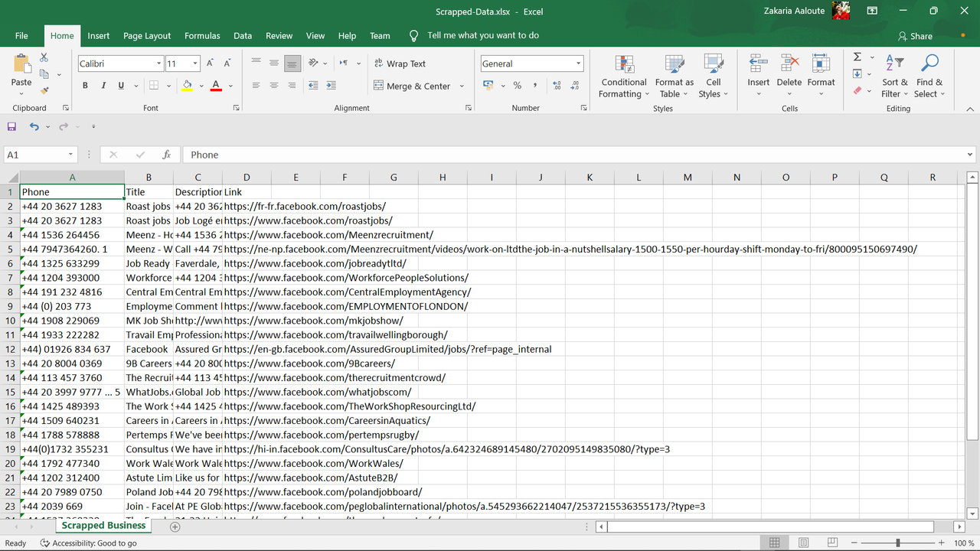Decrease font size with small A
Viewport: 980px width, 551px height.
[x=227, y=64]
